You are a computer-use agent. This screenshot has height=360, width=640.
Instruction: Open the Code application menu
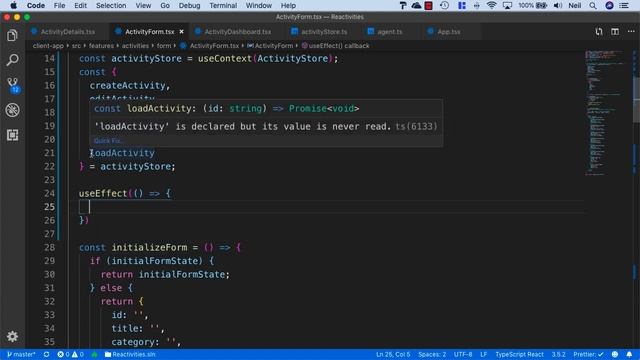pyautogui.click(x=36, y=5)
